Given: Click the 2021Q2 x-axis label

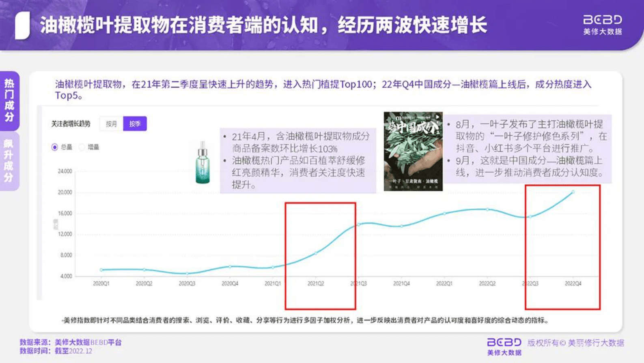Looking at the screenshot, I should tap(316, 284).
